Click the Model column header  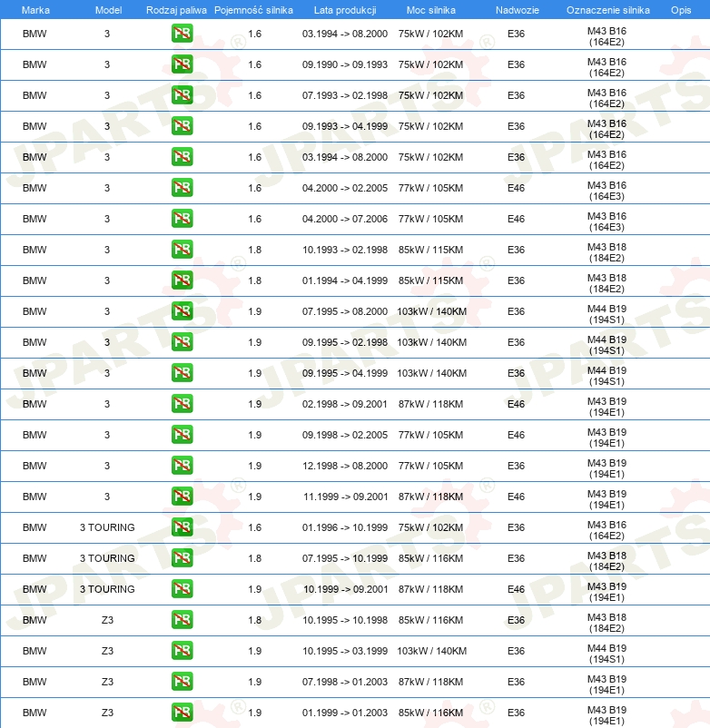tap(109, 10)
